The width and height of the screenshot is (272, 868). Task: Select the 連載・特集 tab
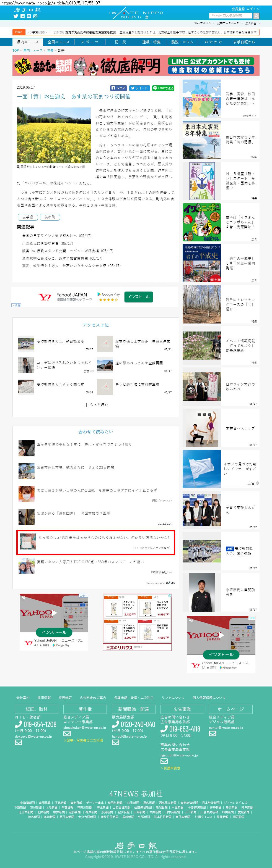pyautogui.click(x=151, y=42)
